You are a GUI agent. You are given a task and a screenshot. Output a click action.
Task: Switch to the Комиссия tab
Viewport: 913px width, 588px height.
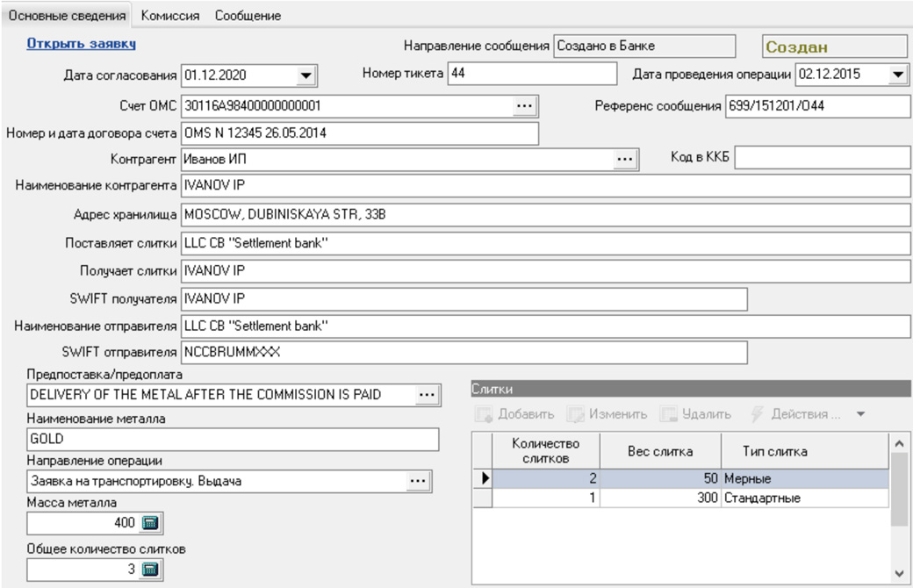click(170, 16)
